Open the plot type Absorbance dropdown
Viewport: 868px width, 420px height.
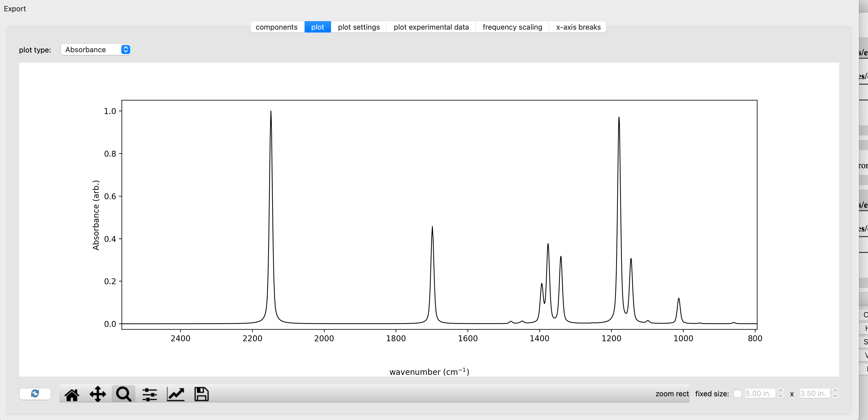pos(96,50)
